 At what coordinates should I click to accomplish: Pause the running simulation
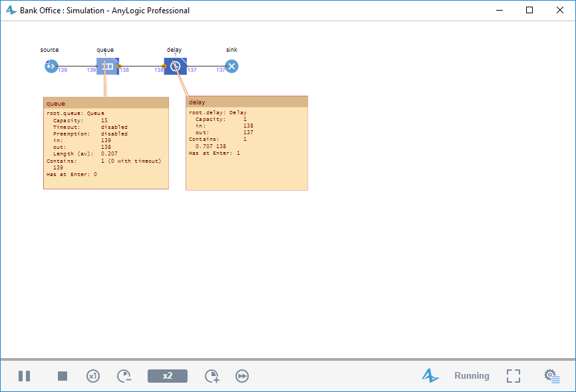coord(24,376)
